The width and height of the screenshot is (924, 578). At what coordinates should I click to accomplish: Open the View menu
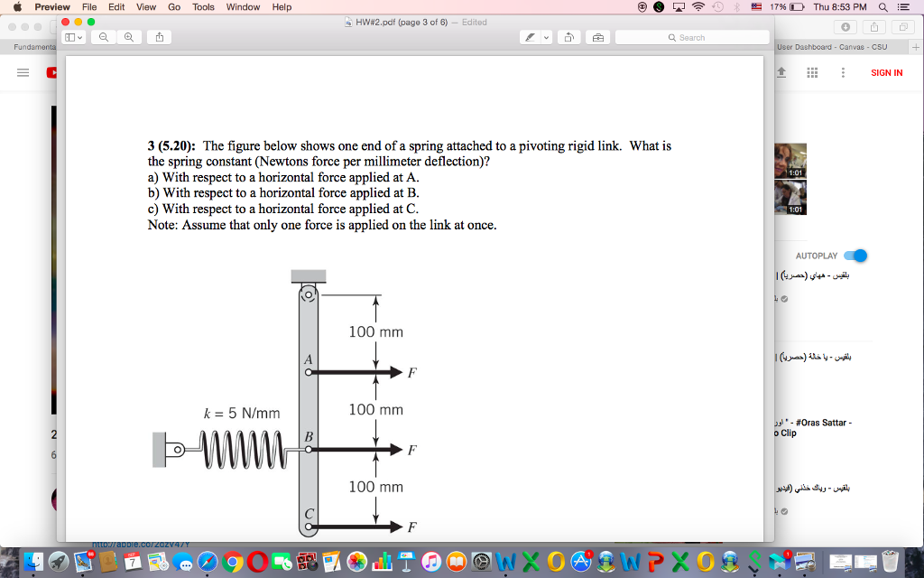coord(146,7)
